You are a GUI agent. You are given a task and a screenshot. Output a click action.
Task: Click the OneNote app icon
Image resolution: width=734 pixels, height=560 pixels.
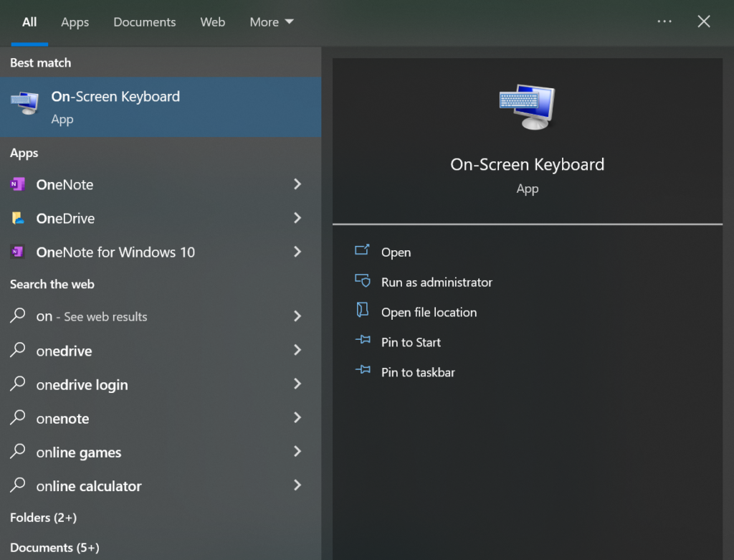click(17, 184)
